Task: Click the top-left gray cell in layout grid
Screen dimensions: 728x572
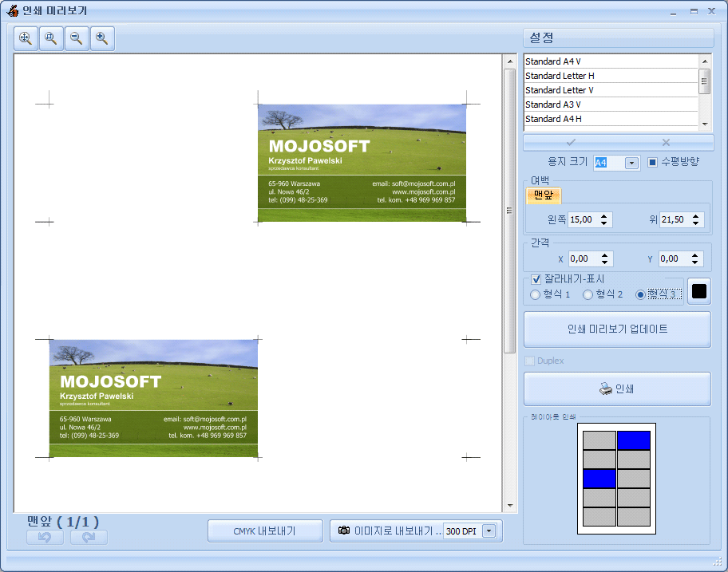Action: 599,440
